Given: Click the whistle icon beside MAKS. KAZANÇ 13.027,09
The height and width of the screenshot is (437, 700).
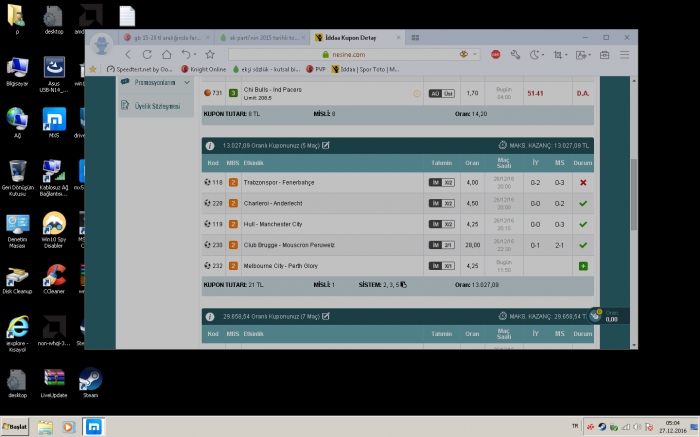Looking at the screenshot, I should click(x=503, y=145).
